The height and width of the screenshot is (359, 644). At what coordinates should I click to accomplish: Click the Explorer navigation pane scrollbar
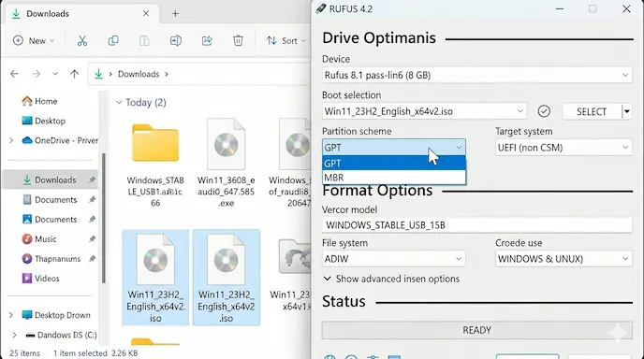[104, 218]
